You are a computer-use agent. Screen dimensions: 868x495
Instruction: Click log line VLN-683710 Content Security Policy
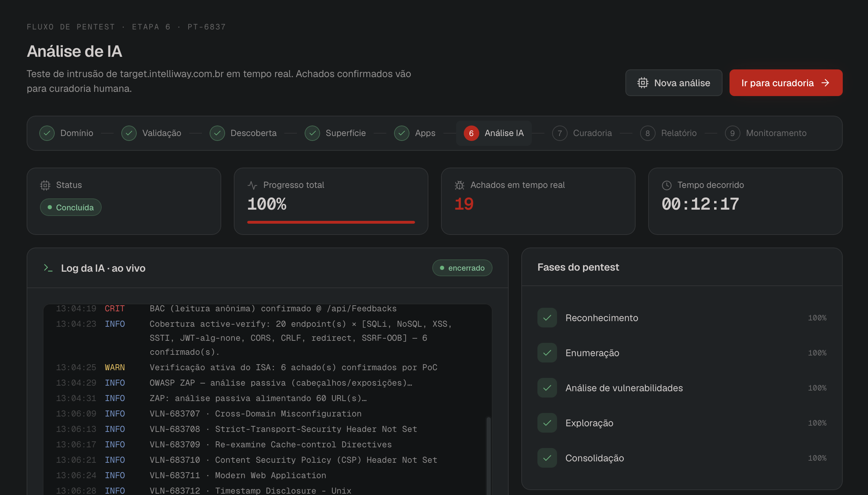[x=267, y=460]
